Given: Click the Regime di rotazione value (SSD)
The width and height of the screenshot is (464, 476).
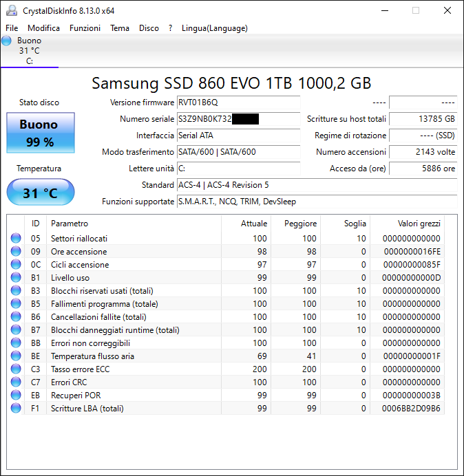Looking at the screenshot, I should pyautogui.click(x=423, y=136).
